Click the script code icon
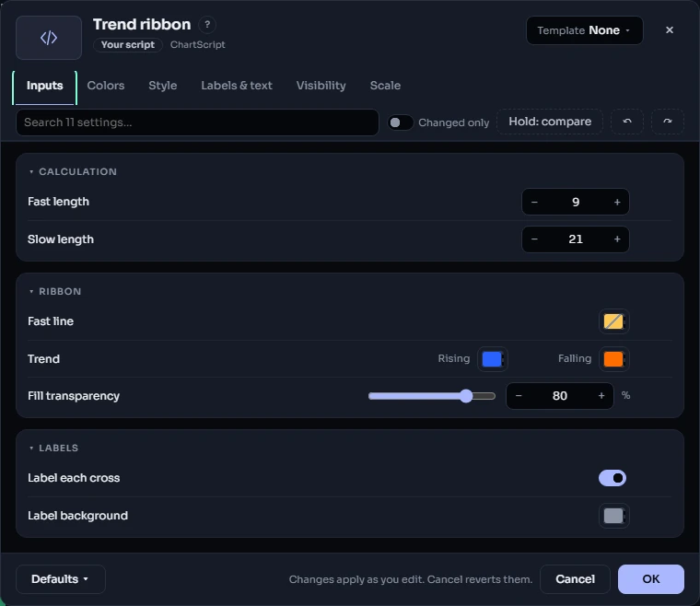Screen dimensions: 700x606 [49, 38]
